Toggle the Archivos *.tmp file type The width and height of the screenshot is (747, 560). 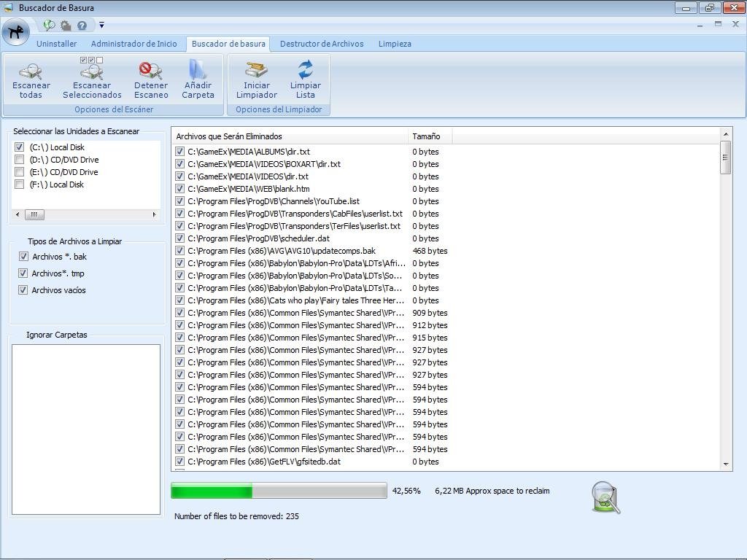(23, 273)
